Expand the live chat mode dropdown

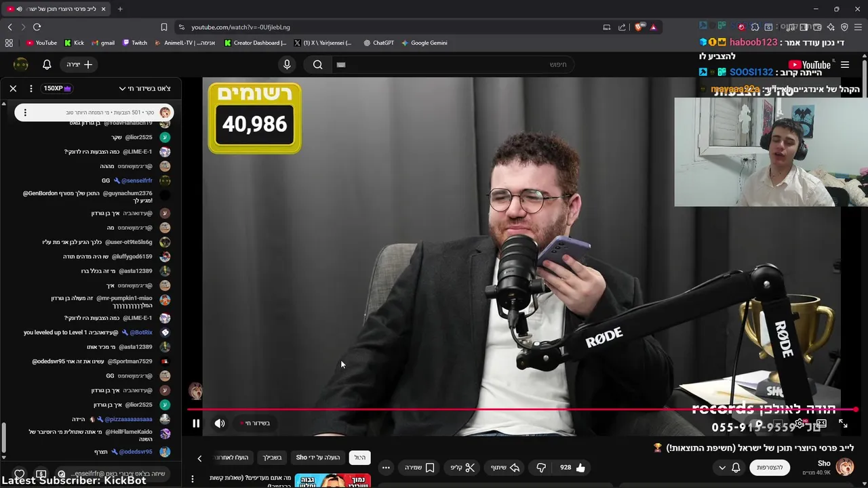click(x=144, y=88)
